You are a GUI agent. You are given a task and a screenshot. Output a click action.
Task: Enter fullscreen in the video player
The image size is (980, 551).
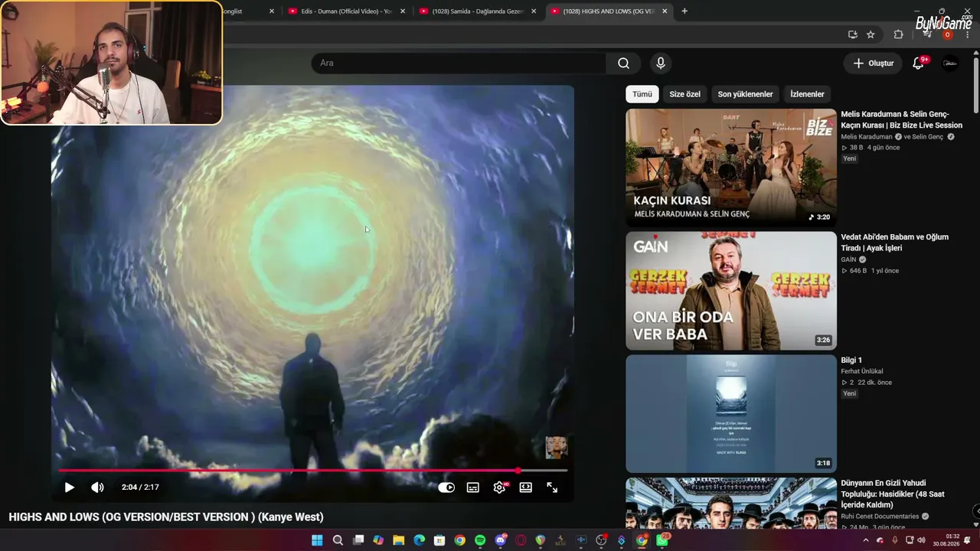click(x=552, y=487)
